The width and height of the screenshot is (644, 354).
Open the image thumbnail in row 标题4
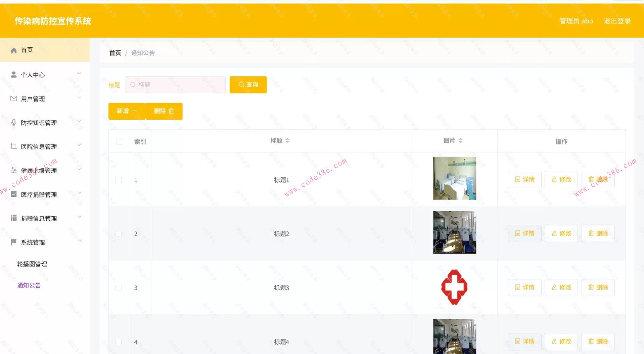tap(455, 336)
